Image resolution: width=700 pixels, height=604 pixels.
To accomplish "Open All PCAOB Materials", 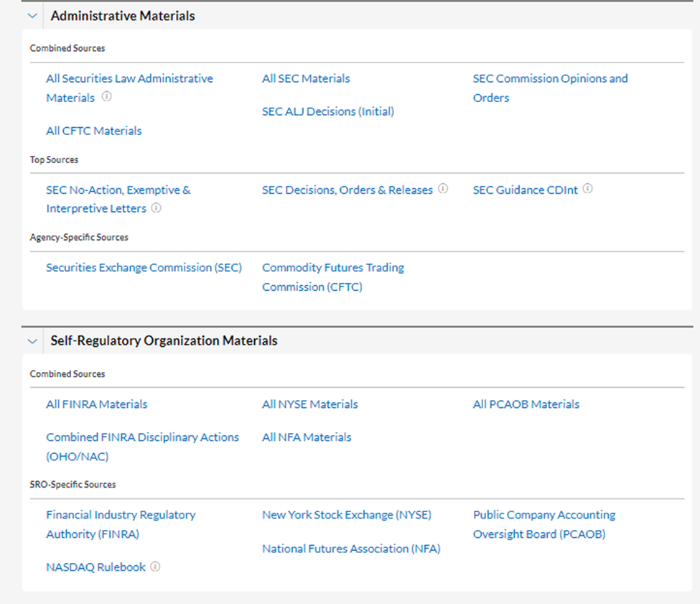I will (526, 404).
